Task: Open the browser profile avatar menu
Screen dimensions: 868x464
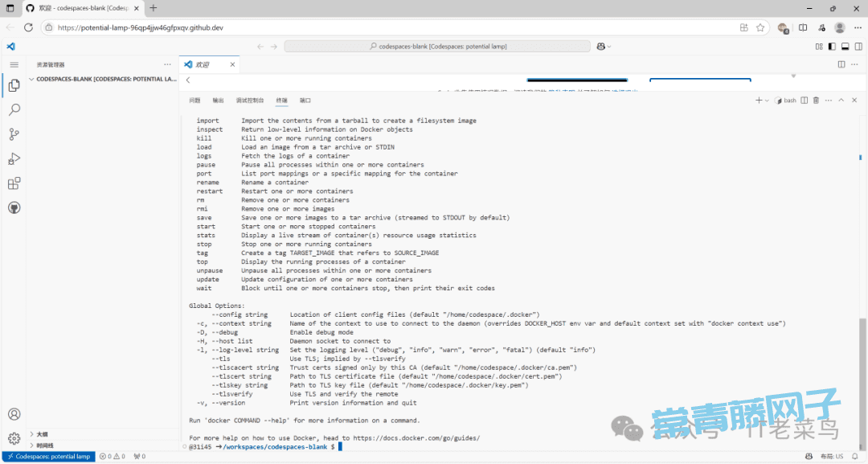Action: pos(840,27)
